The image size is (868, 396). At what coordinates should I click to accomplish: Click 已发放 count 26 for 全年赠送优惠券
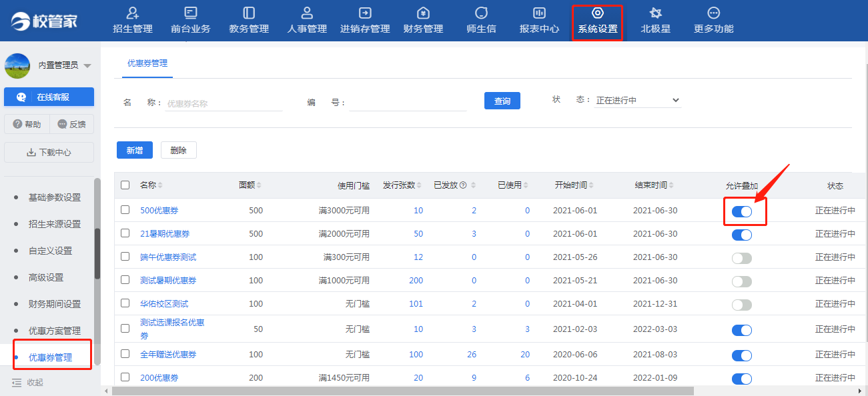coord(472,355)
